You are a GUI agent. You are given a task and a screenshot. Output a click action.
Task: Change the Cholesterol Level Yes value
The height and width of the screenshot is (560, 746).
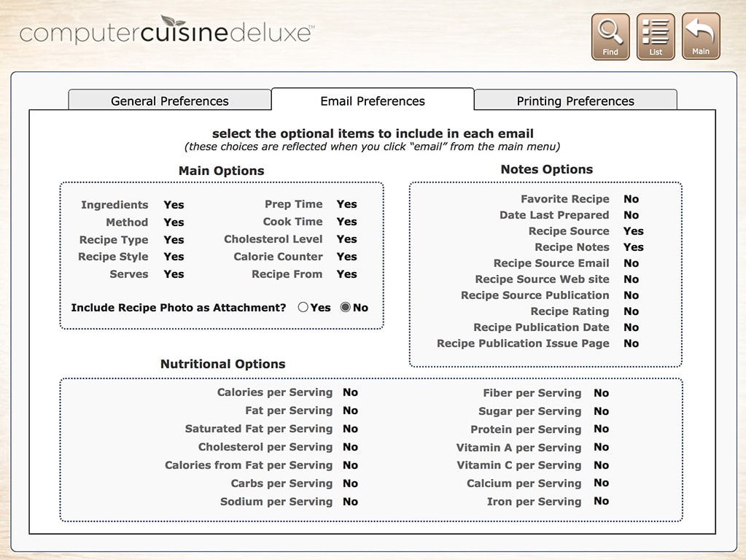(346, 239)
